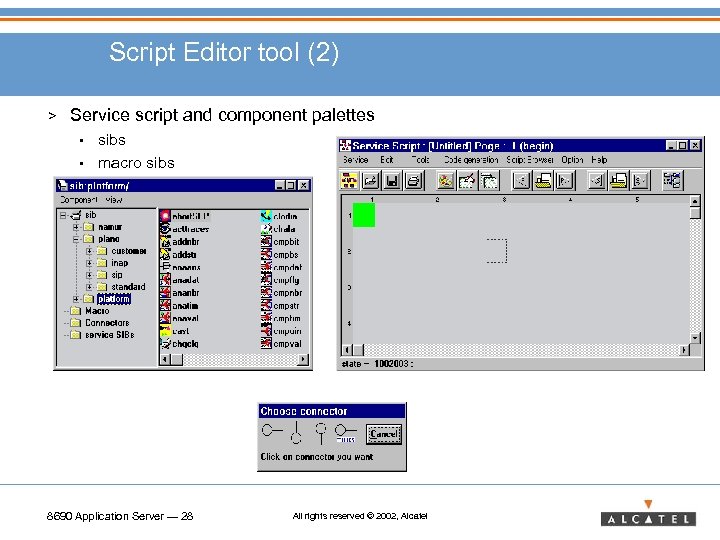The image size is (720, 540).
Task: Open the Code generation menu
Action: 471,160
